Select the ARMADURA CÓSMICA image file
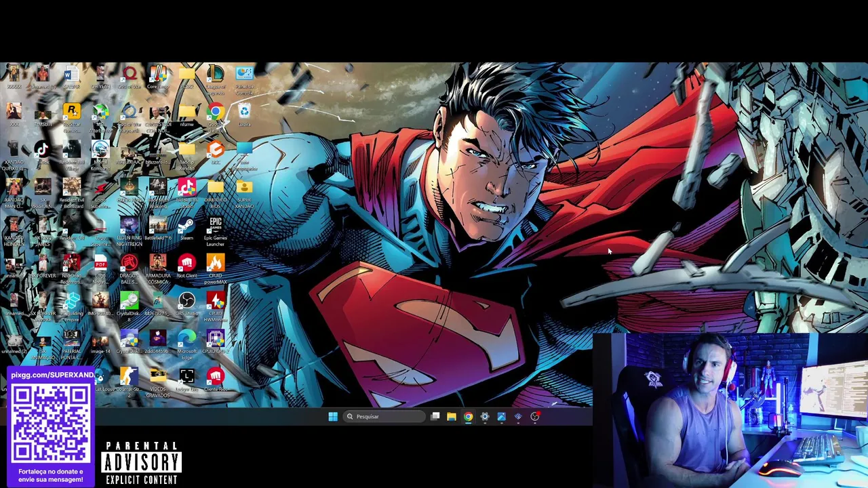 click(158, 268)
